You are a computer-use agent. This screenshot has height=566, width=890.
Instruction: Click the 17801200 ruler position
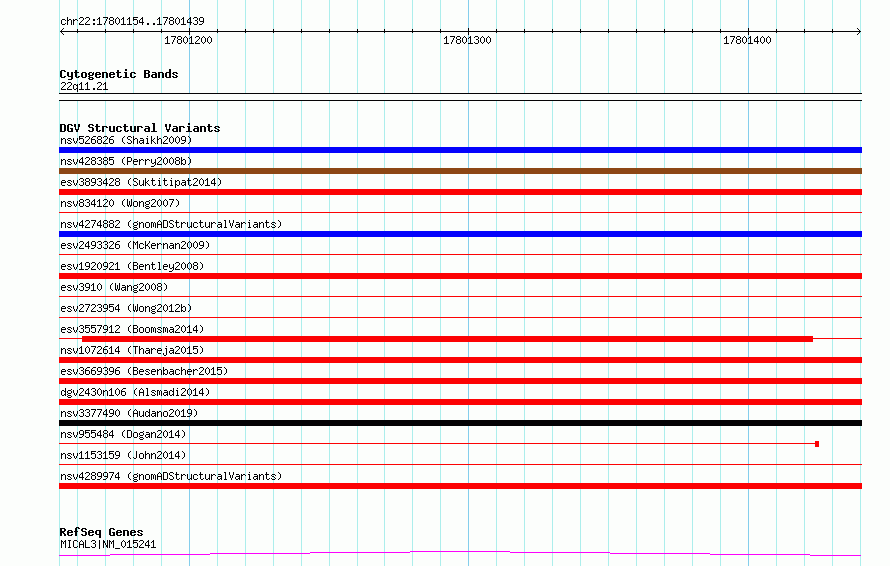tap(188, 40)
